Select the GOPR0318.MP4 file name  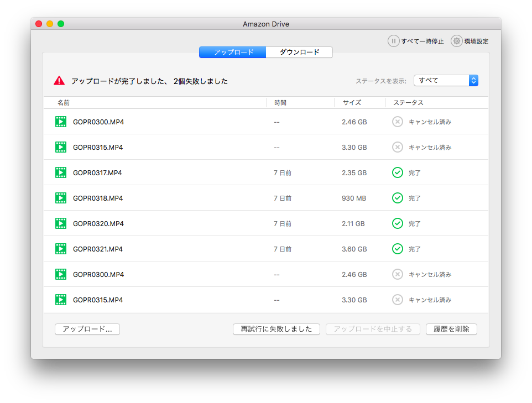coord(98,198)
